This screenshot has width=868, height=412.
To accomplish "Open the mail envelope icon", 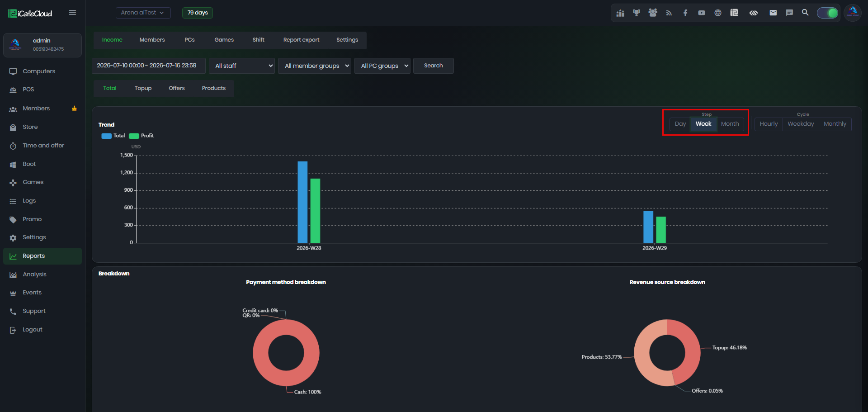I will [x=773, y=13].
